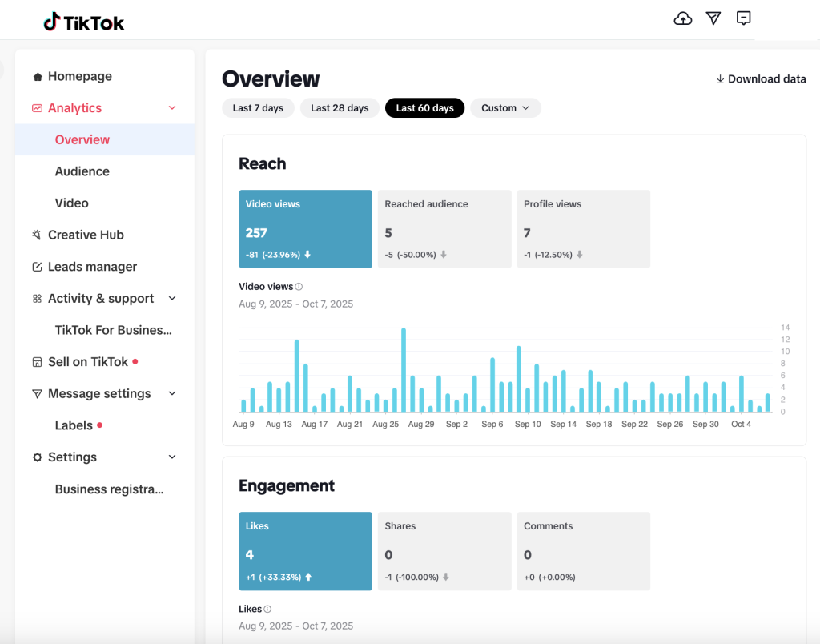Open the inbox paper-plane icon in header

[x=713, y=18]
